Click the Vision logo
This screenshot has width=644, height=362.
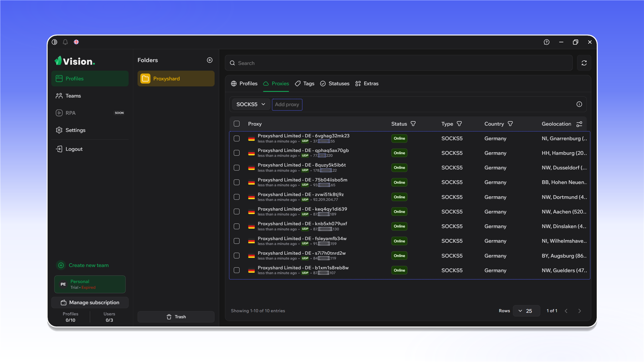tap(75, 61)
